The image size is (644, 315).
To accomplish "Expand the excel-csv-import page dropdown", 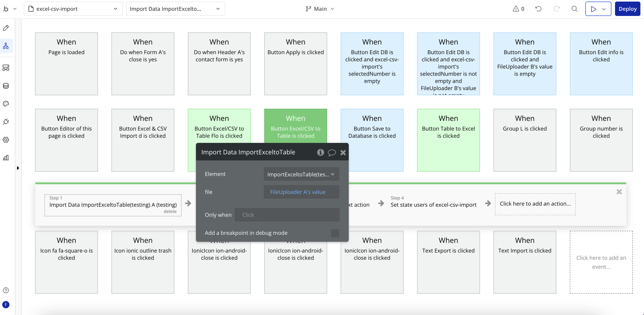I will pos(73,9).
